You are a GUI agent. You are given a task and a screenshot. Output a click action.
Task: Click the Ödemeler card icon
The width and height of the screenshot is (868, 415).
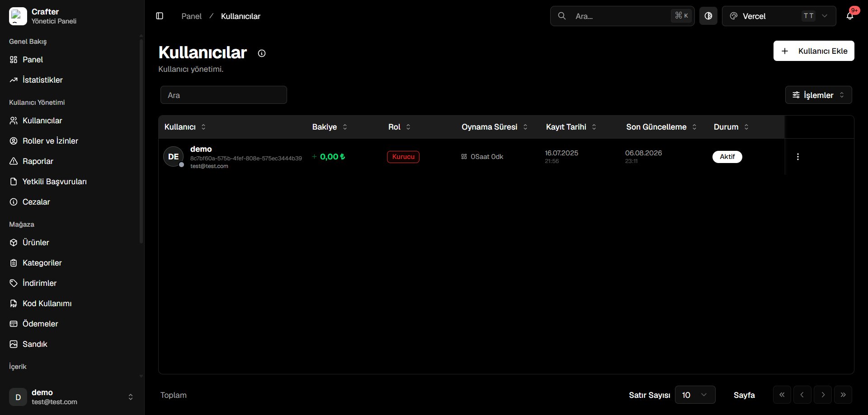coord(14,324)
